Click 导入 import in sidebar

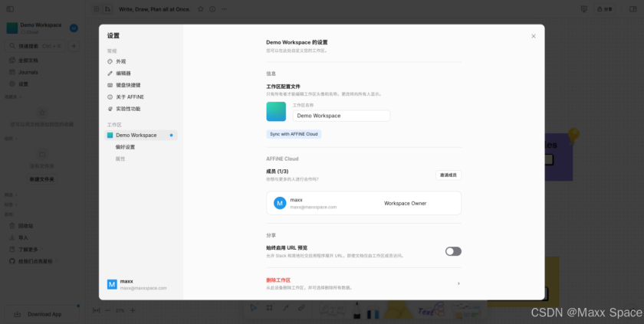(x=42, y=237)
